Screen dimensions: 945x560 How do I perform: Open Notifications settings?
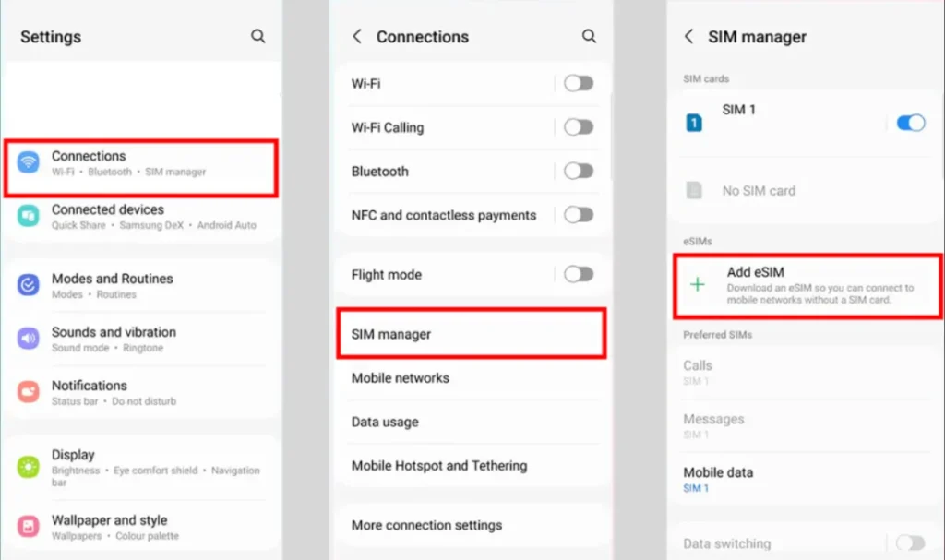point(141,392)
